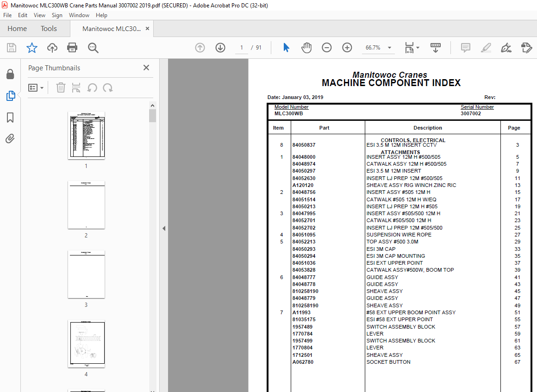
Task: Delete selected page thumbnail trash icon
Action: (x=61, y=87)
